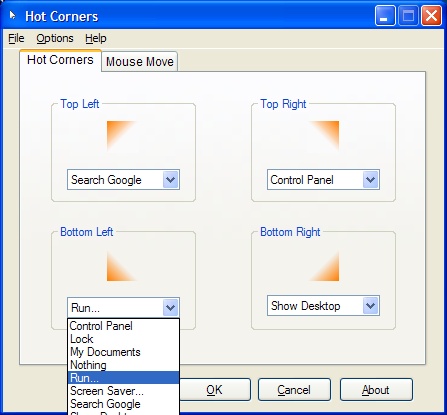Select Screen Saver... from the list
Screen dimensions: 447x415
(x=123, y=391)
